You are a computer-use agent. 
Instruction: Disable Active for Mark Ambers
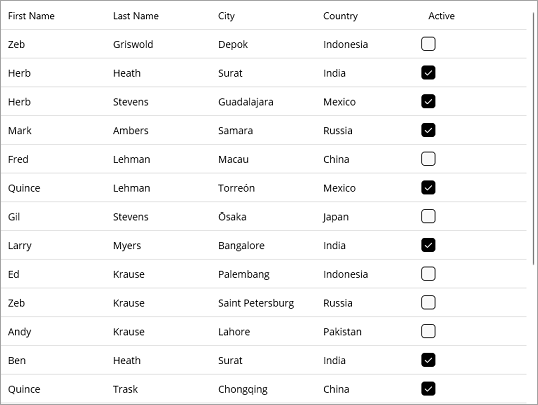(428, 130)
